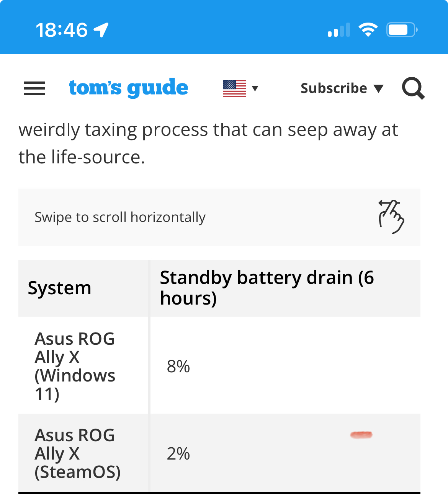Viewport: 448px width, 494px height.
Task: Select the System column header
Action: point(60,288)
